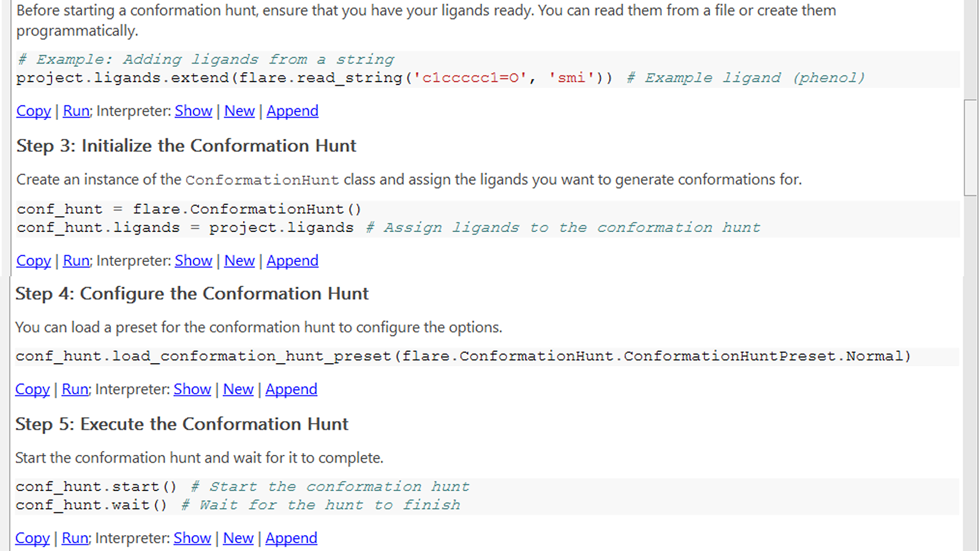Copy the Step 3 ConformationHunt initialization code
This screenshot has height=551, width=980.
[x=34, y=261]
